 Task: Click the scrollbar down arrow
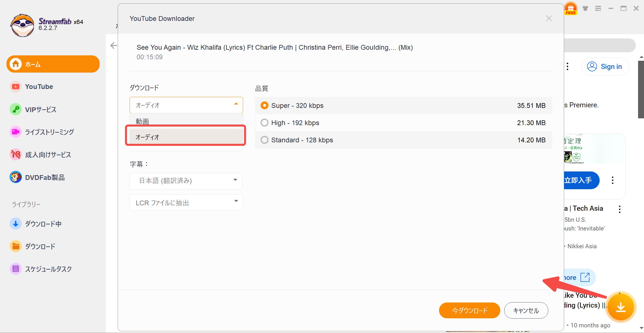point(641,328)
